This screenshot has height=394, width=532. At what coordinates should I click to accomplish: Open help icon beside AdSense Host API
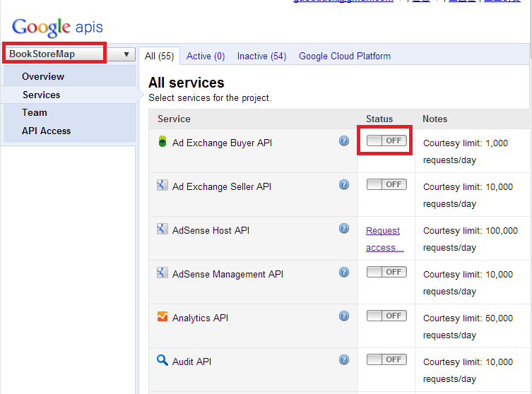click(x=344, y=229)
